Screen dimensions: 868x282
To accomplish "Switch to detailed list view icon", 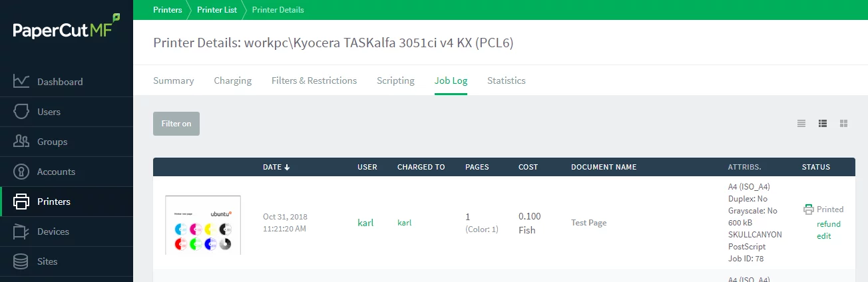I will tap(823, 123).
